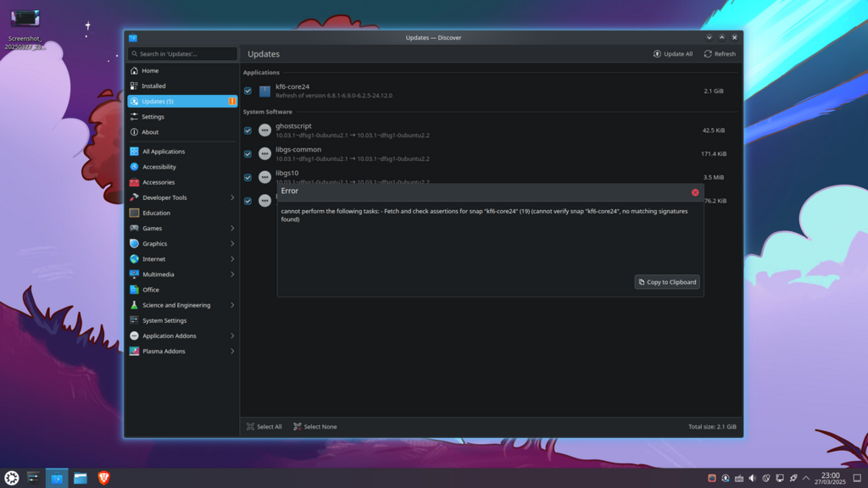Click the Games controller icon

[134, 228]
